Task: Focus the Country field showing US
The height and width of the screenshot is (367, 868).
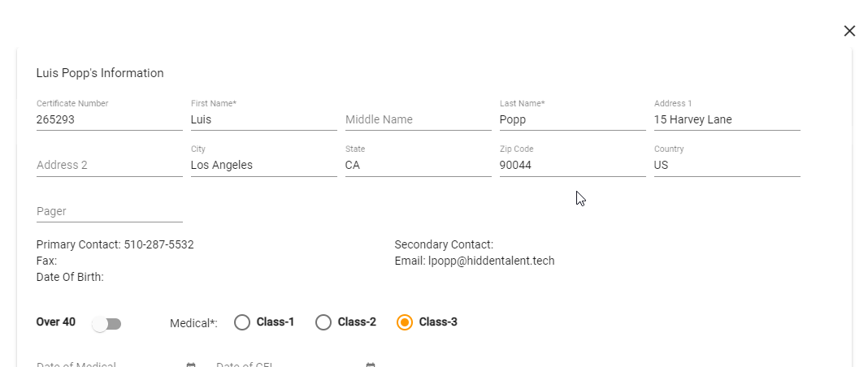Action: click(727, 165)
